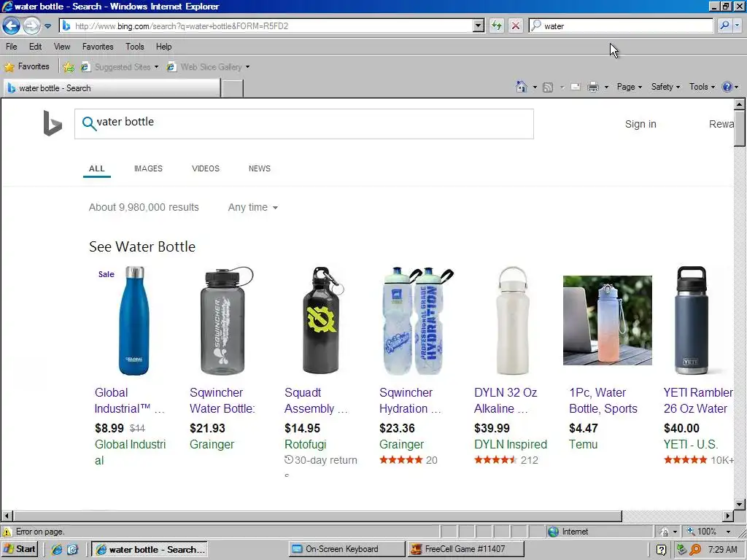
Task: Click the Print icon
Action: click(593, 87)
